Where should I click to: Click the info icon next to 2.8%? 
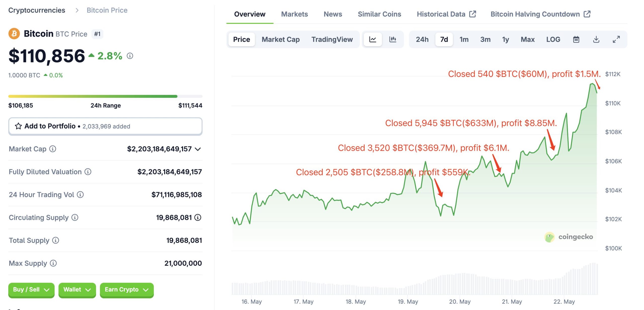click(x=130, y=56)
